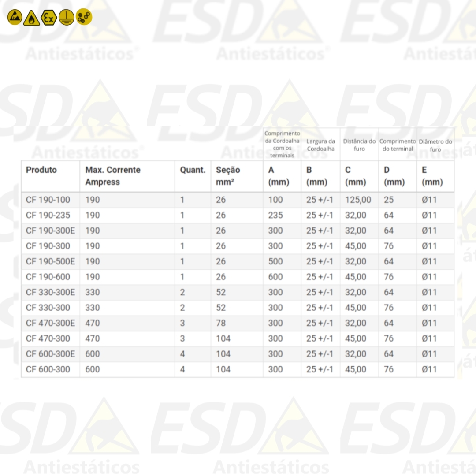
Task: Click the CF 190-100 product cell
Action: pyautogui.click(x=48, y=200)
